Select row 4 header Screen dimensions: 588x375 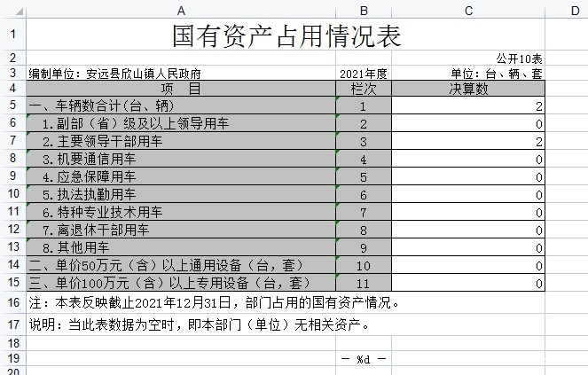coord(12,89)
